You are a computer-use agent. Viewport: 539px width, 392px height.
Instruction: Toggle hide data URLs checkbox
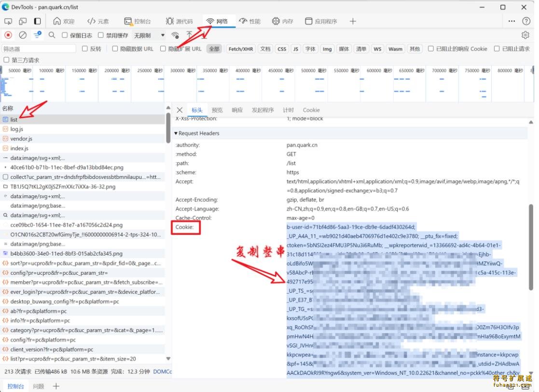pos(115,49)
